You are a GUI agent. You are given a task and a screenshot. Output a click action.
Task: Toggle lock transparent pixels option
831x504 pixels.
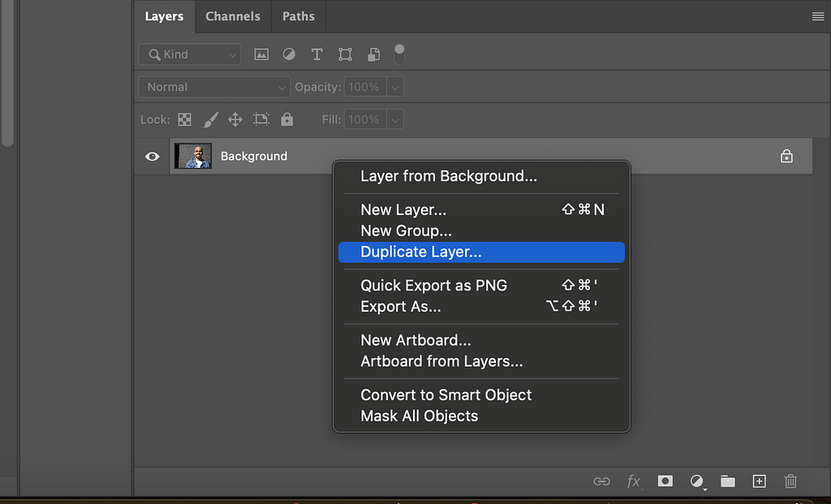[184, 119]
